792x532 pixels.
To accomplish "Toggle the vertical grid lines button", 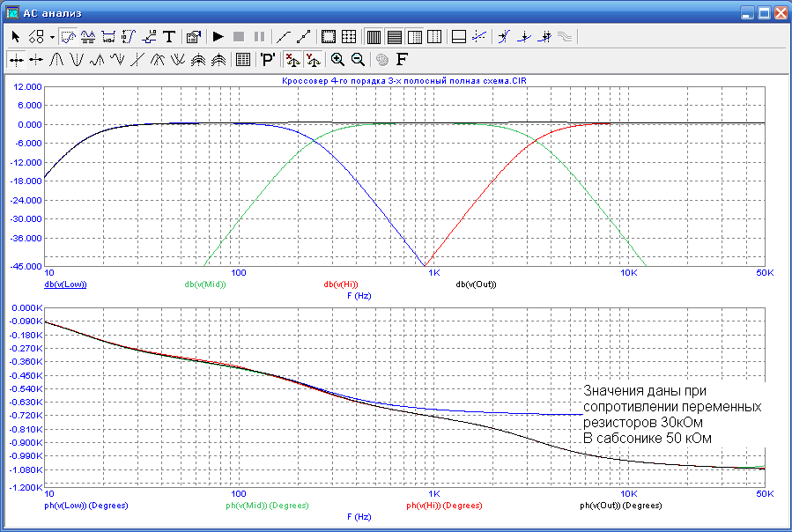I will pos(373,37).
